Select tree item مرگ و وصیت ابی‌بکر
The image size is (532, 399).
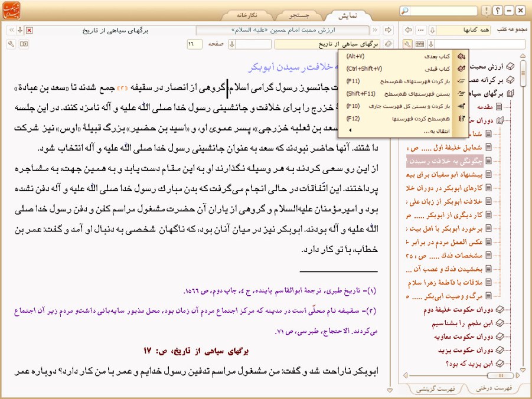445,296
